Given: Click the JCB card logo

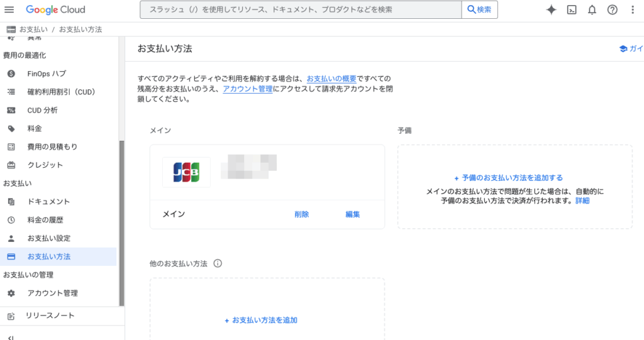Looking at the screenshot, I should point(186,172).
